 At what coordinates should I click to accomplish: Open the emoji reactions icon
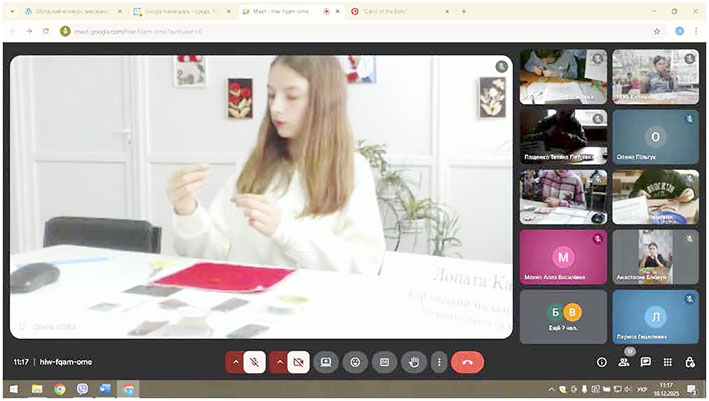[x=354, y=362]
